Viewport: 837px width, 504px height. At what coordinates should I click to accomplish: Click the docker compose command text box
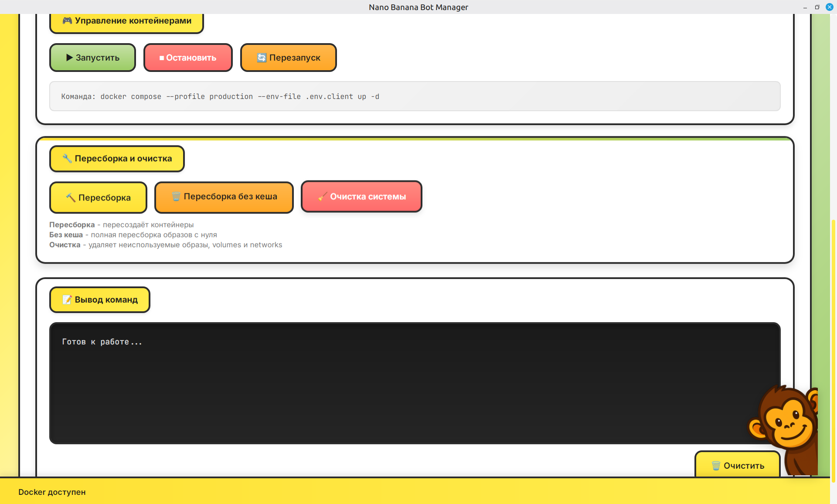414,96
